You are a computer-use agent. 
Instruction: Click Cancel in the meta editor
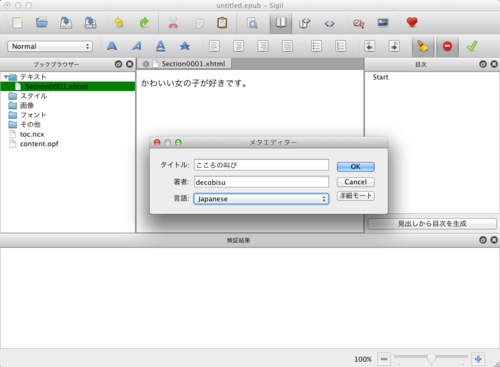point(356,182)
